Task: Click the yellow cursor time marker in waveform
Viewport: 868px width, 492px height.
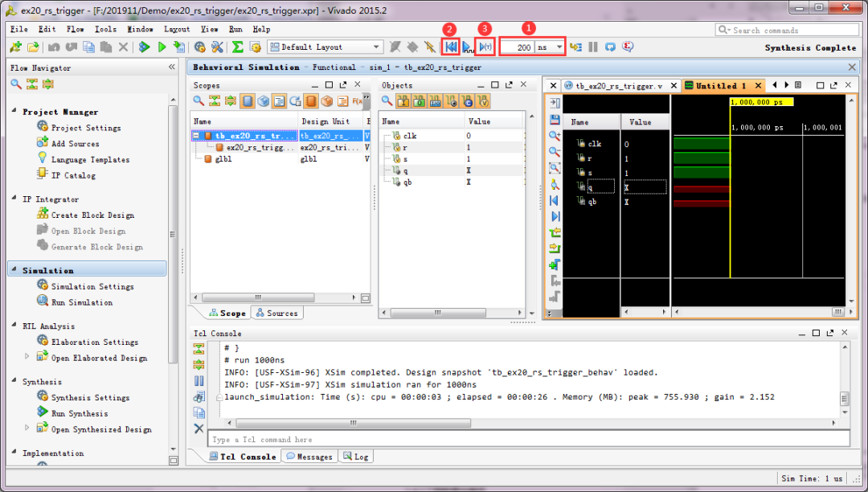Action: [761, 102]
